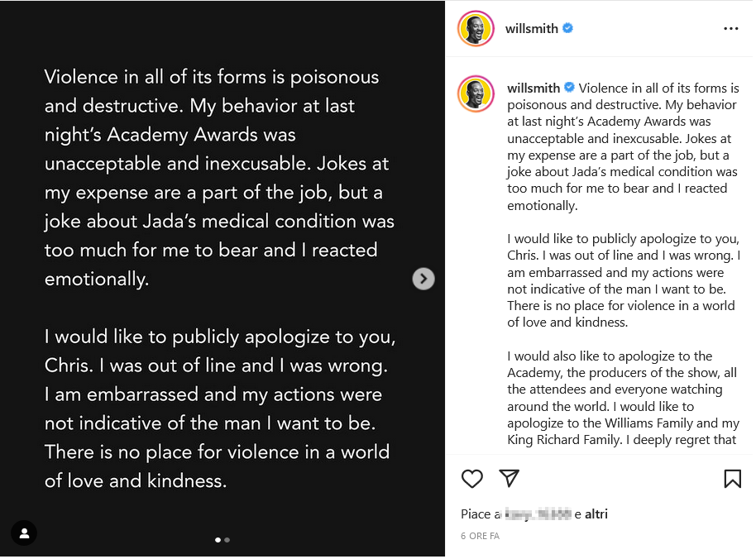Save the post with the bookmark icon
756x559 pixels.
click(x=732, y=478)
